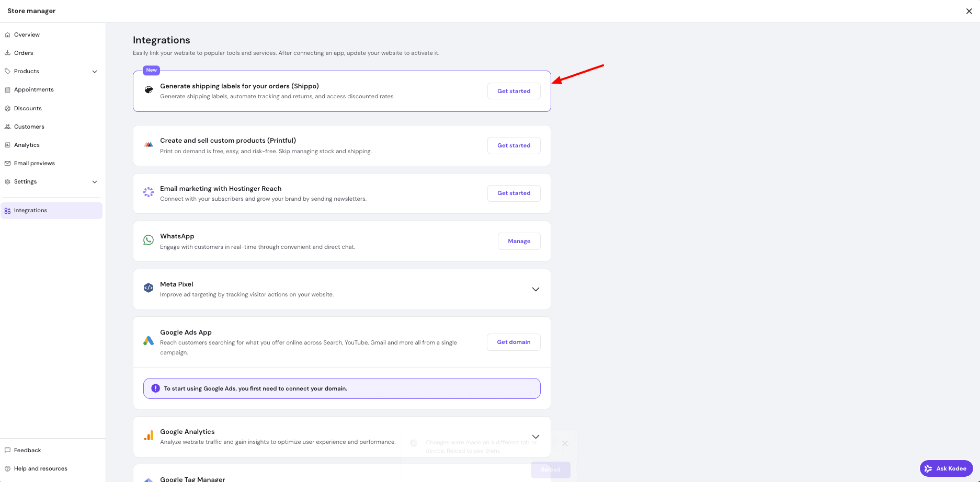This screenshot has height=482, width=980.
Task: Click the Google Ads logo icon
Action: (149, 341)
